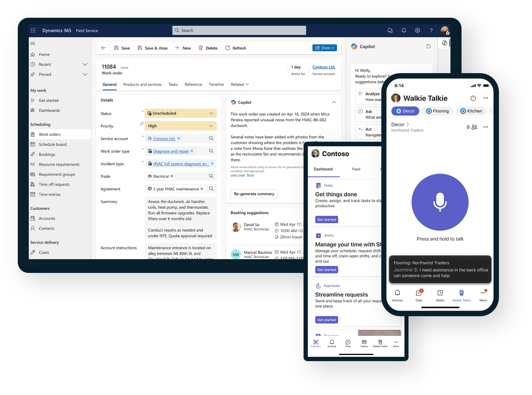Open the Feed tab in Contoso app
Screen dimensions: 532x395
pos(356,169)
